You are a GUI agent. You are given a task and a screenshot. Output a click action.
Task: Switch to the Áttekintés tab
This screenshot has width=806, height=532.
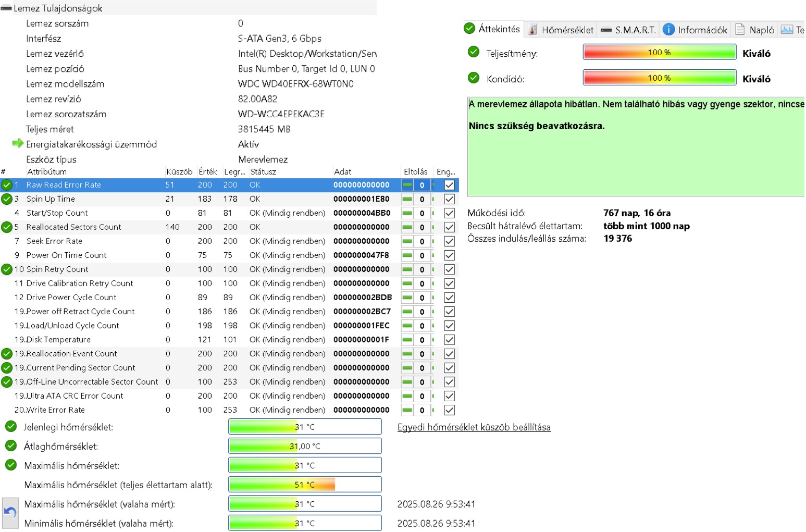pyautogui.click(x=492, y=29)
